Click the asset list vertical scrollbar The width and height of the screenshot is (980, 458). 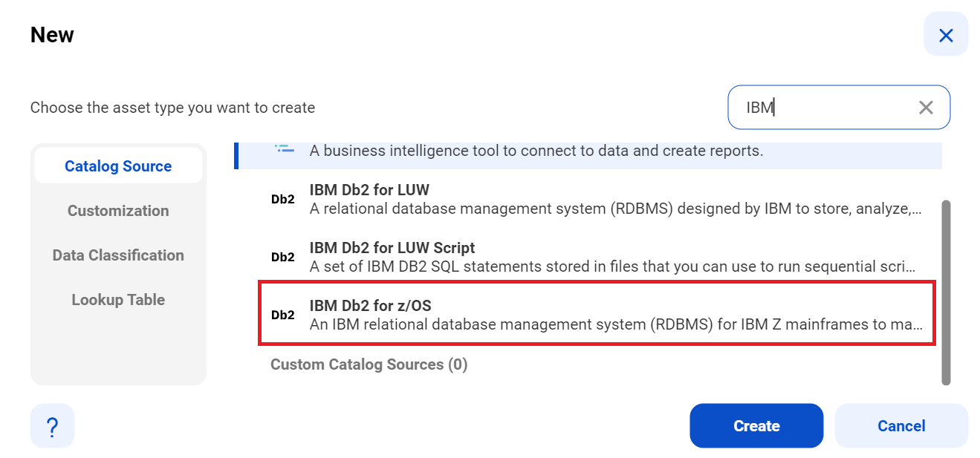coord(946,292)
